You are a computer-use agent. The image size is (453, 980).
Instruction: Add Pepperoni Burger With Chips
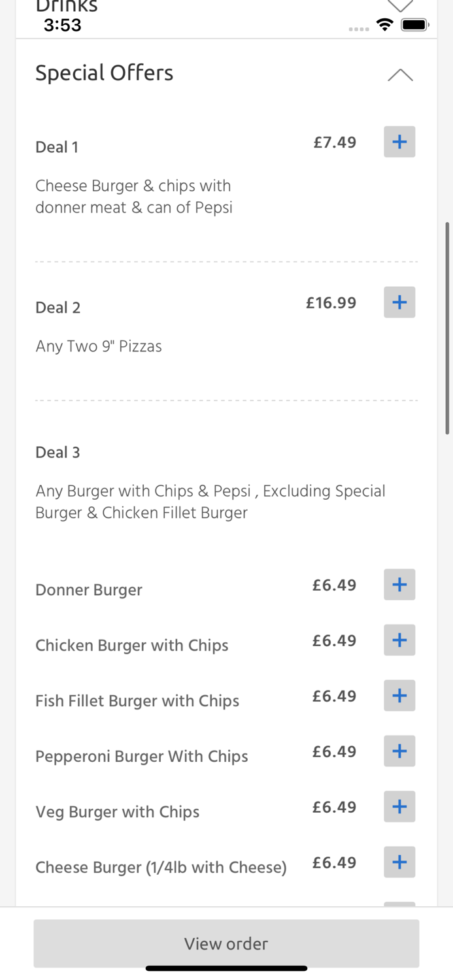pos(399,751)
